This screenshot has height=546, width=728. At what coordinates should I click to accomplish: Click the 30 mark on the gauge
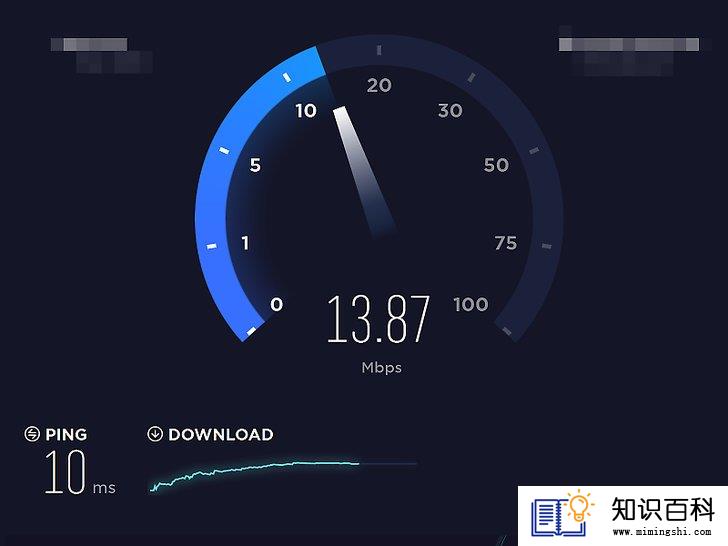coord(450,110)
